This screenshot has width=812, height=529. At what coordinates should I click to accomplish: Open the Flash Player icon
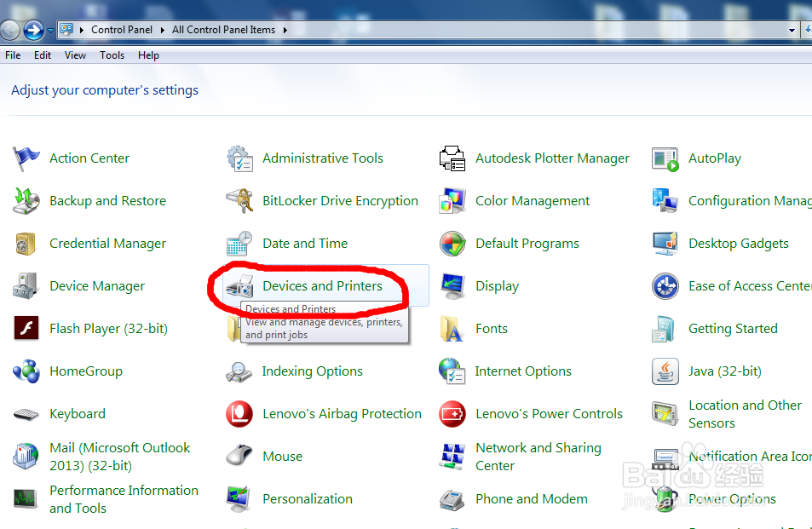point(26,328)
